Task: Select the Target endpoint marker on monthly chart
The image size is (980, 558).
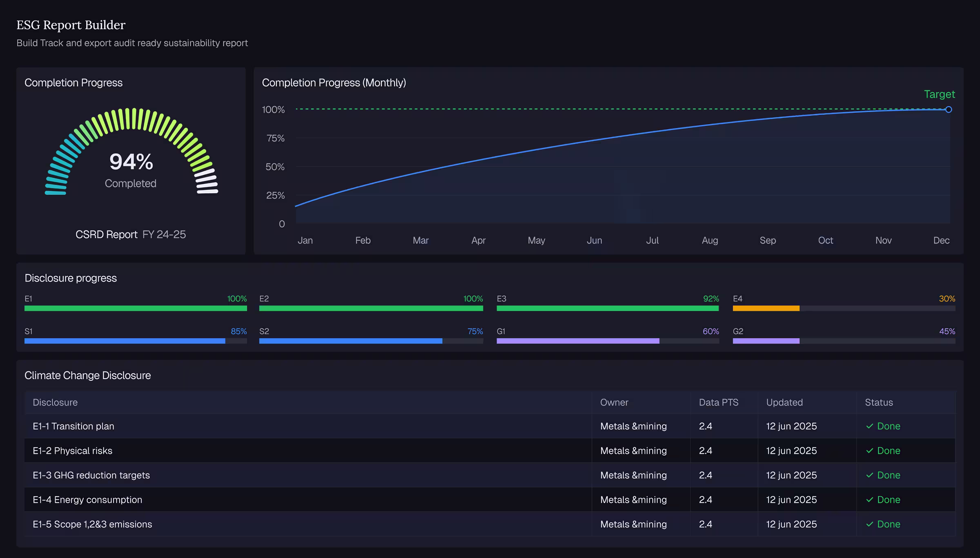Action: tap(949, 109)
